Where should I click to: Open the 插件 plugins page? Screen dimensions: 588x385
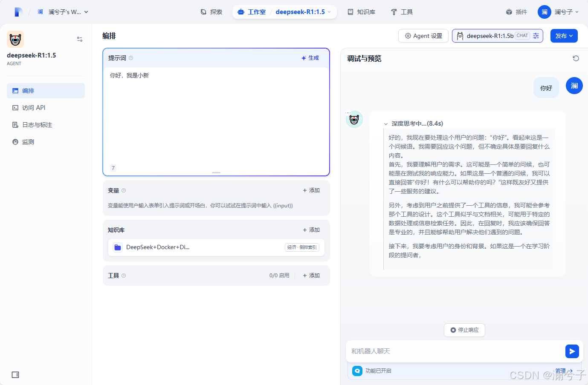point(516,12)
